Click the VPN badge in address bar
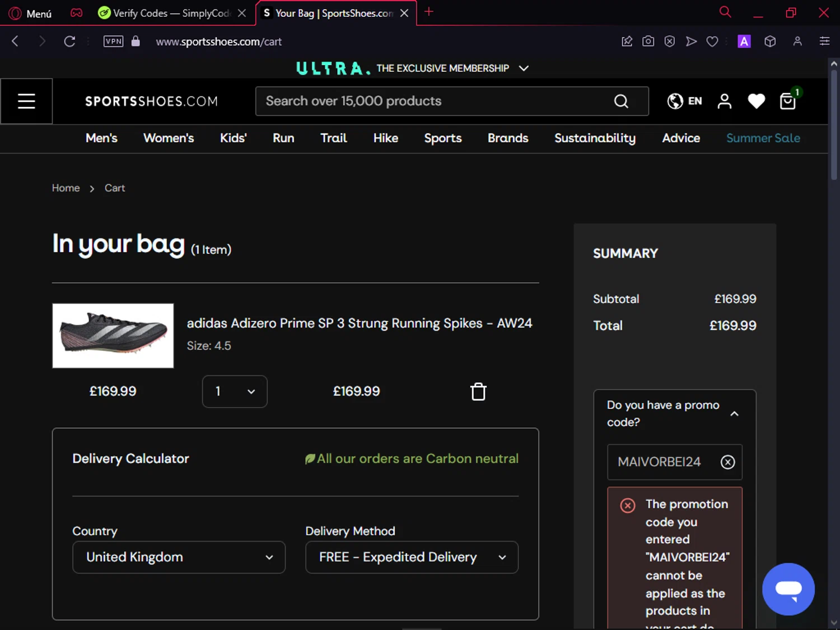This screenshot has width=840, height=630. click(x=114, y=41)
